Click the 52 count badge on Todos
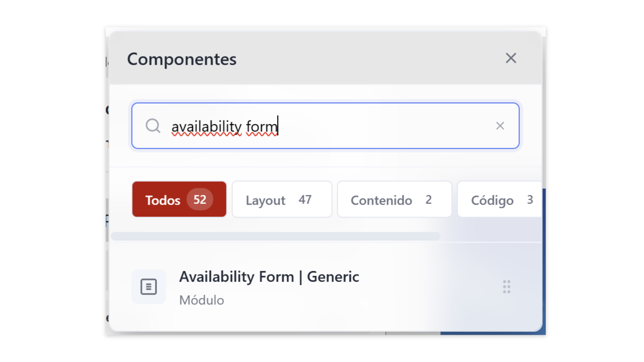Screen dimensions: 644x362 click(x=200, y=199)
